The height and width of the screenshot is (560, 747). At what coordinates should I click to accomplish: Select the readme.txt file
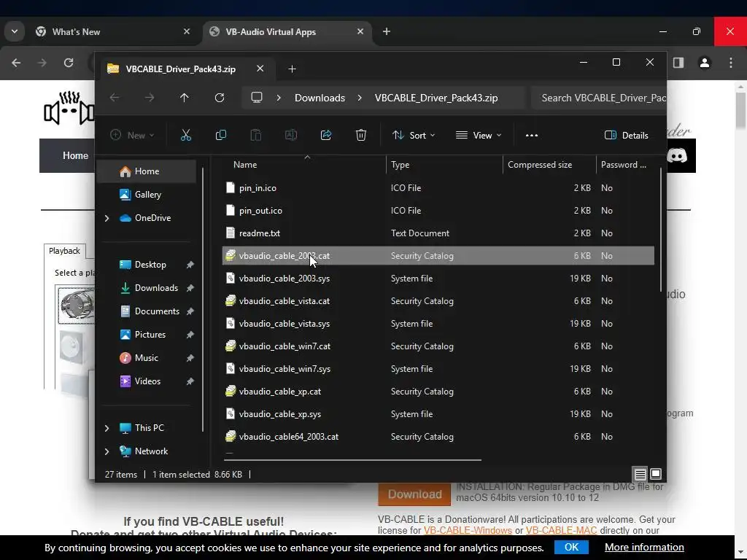point(438,233)
